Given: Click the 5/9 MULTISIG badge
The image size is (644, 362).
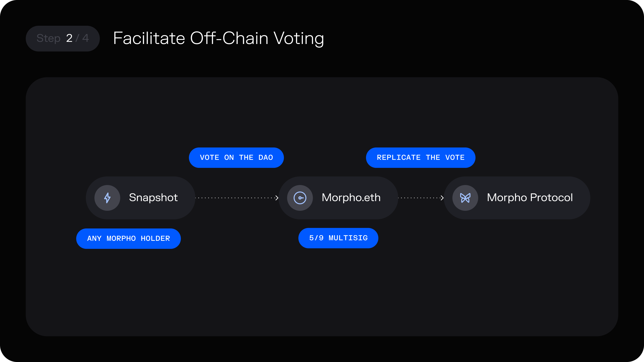Looking at the screenshot, I should 338,238.
